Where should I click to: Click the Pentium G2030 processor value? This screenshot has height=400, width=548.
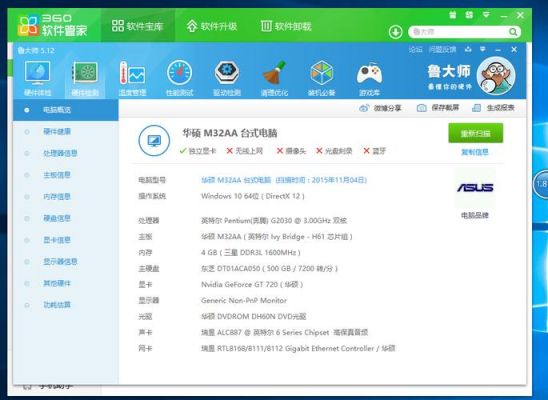click(x=274, y=221)
